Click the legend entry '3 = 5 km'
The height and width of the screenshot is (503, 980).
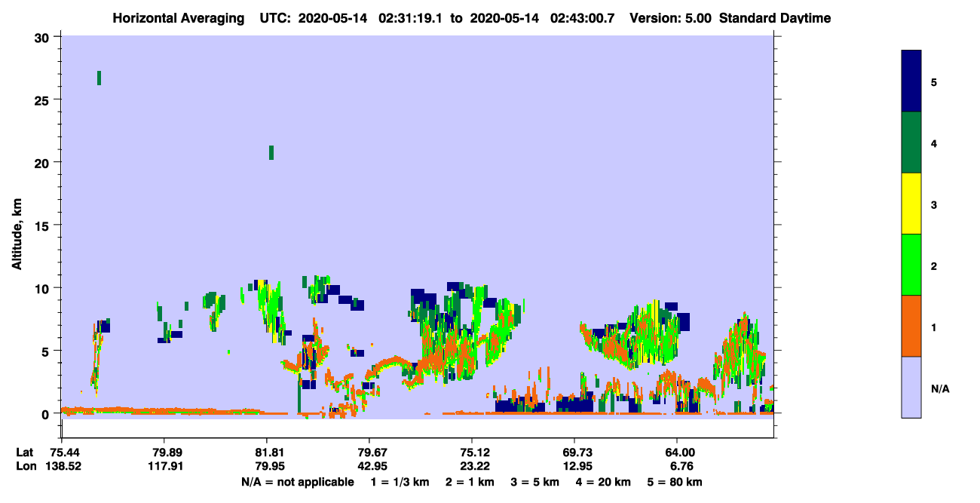[x=534, y=482]
